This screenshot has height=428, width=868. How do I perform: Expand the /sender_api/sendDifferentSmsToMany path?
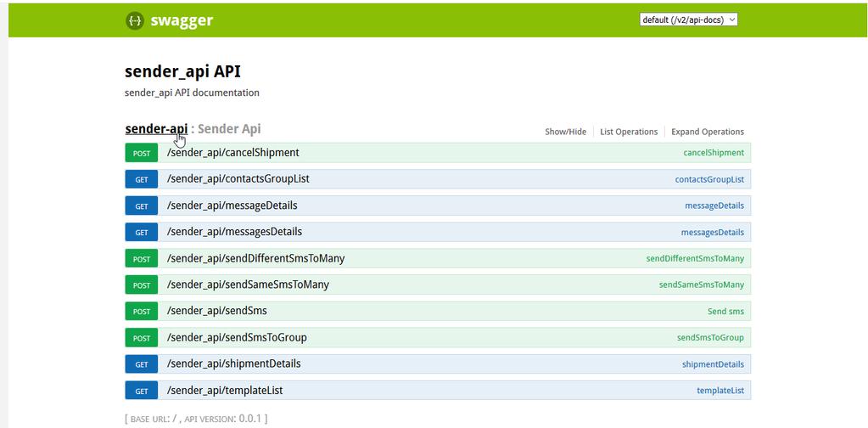click(255, 258)
